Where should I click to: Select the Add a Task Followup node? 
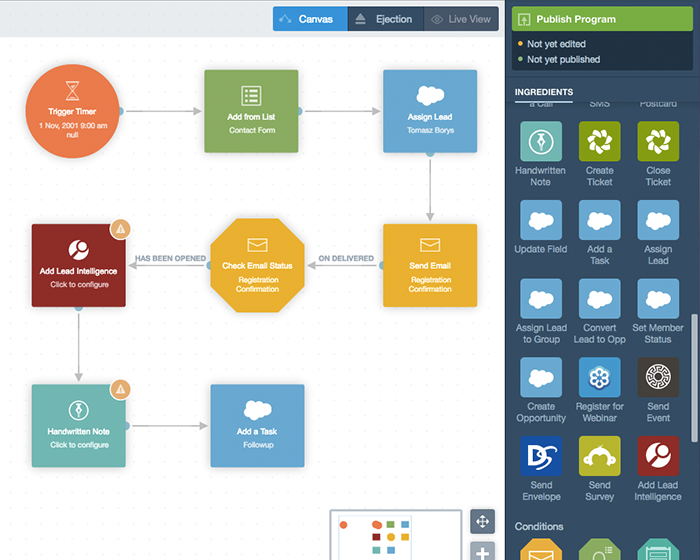pos(258,426)
